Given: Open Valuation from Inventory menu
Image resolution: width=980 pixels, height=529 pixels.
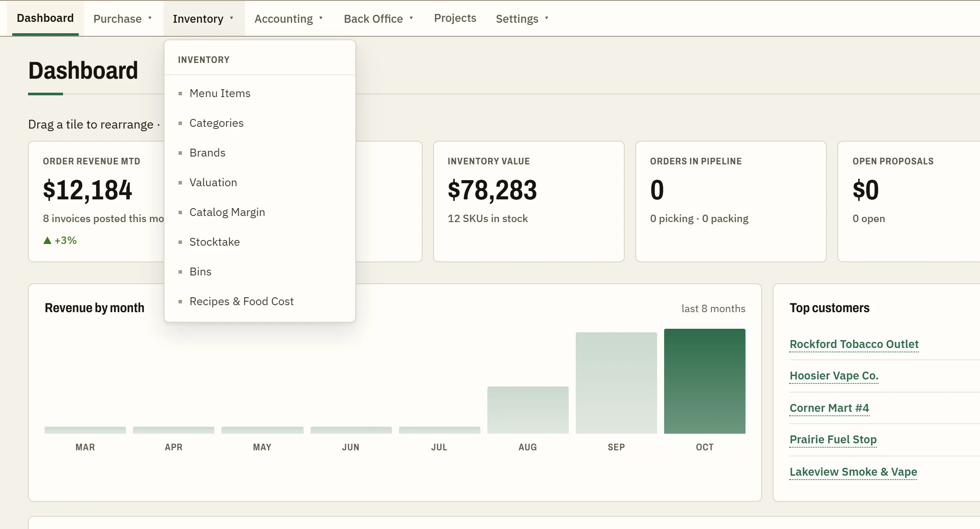Looking at the screenshot, I should click(260, 182).
